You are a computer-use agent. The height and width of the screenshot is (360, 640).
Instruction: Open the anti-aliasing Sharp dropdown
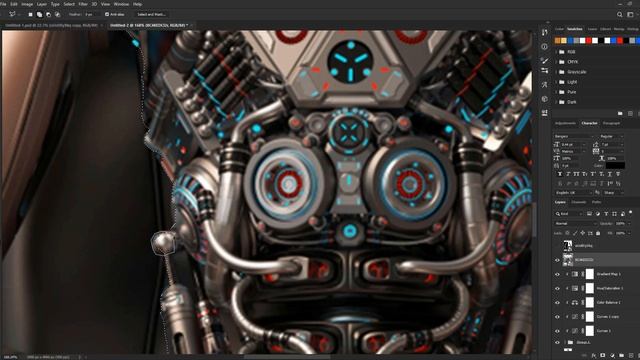tap(613, 193)
